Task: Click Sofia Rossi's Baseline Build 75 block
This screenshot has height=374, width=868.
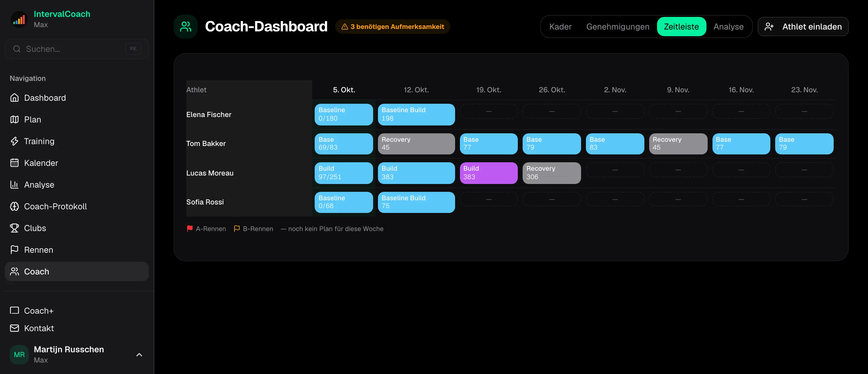Action: (416, 202)
